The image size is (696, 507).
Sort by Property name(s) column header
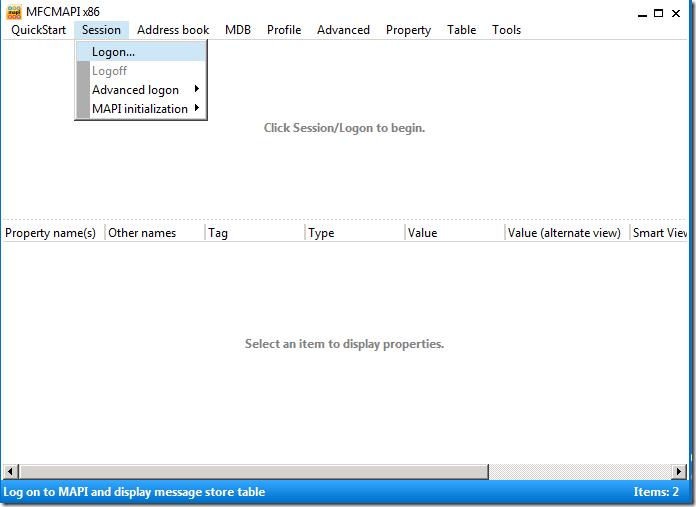coord(54,233)
